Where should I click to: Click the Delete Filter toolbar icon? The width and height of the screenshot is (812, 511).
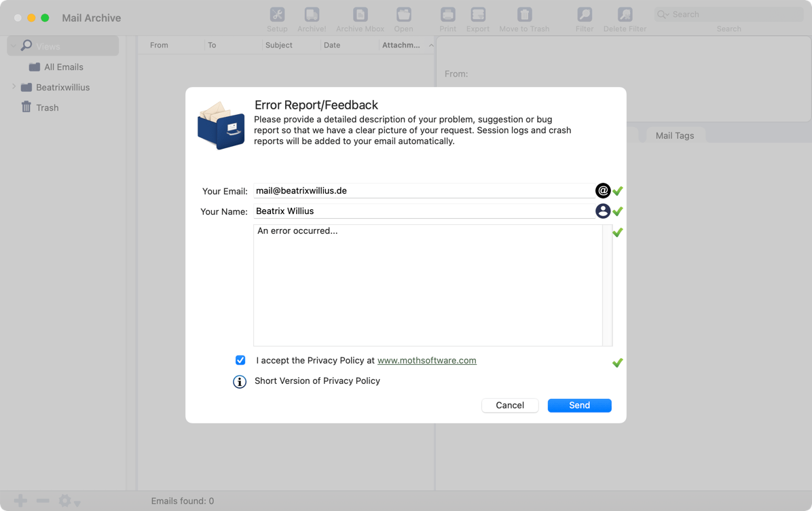click(x=625, y=15)
